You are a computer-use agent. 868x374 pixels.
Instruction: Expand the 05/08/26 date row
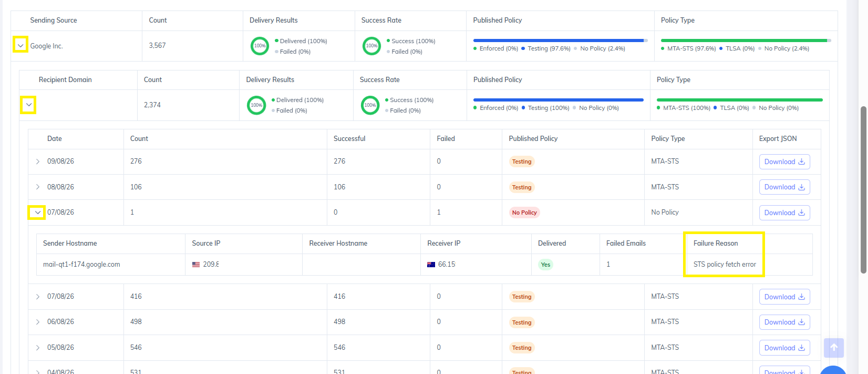[38, 348]
